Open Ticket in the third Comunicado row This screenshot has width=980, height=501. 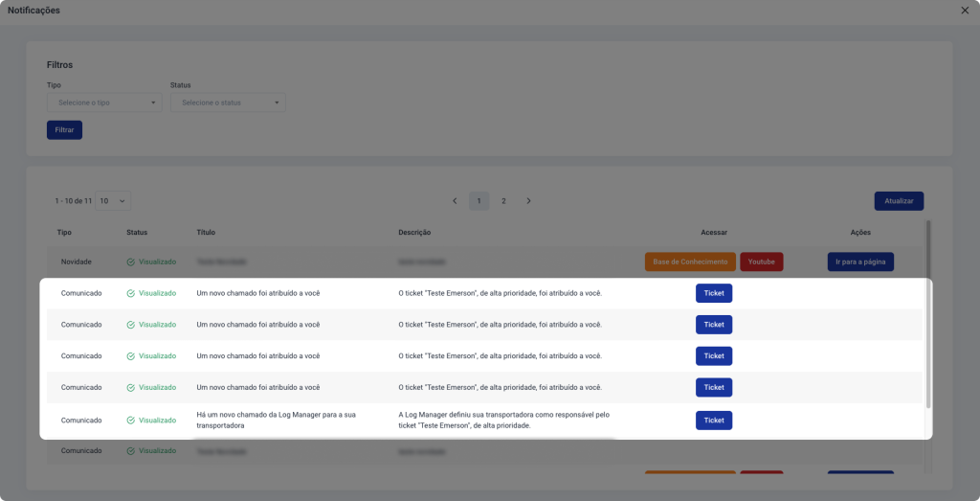(x=713, y=356)
